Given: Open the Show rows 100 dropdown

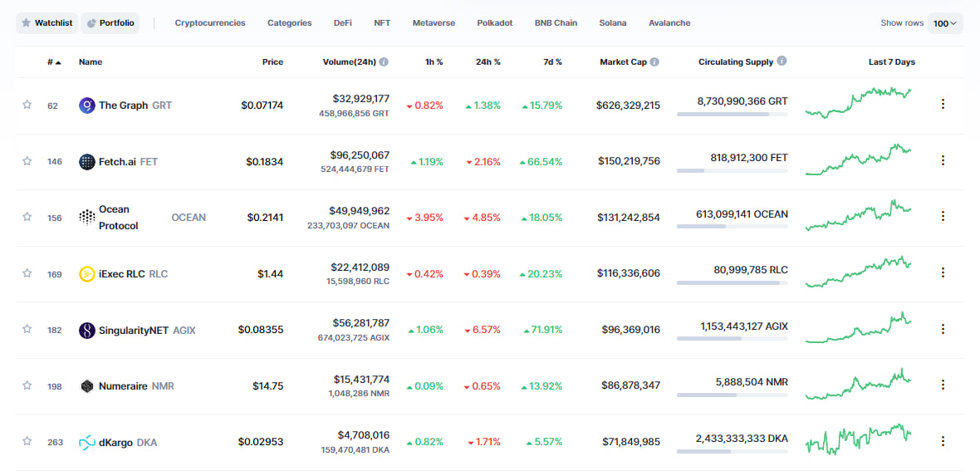Looking at the screenshot, I should 945,23.
